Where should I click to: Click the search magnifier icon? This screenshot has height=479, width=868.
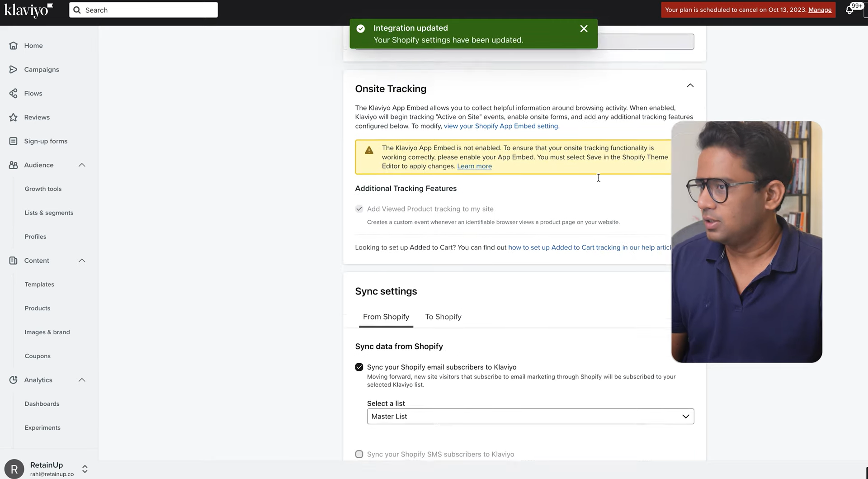click(x=77, y=10)
